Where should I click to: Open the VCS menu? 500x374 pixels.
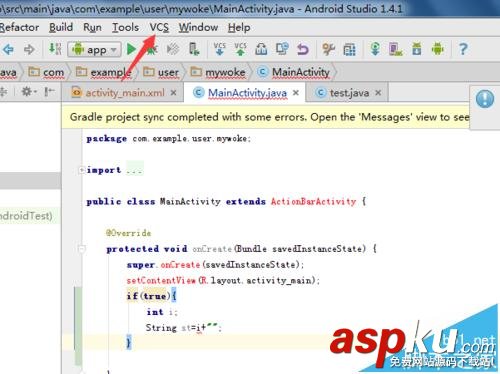[x=159, y=27]
